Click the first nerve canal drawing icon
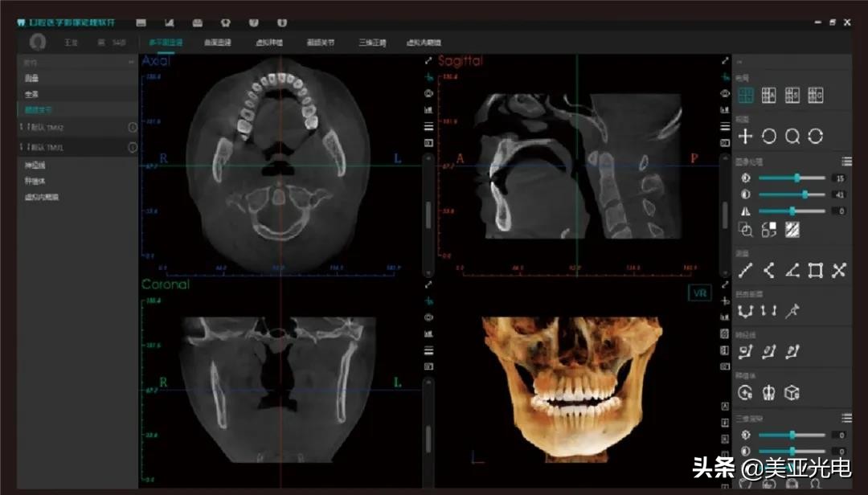The image size is (868, 495). pos(746,352)
